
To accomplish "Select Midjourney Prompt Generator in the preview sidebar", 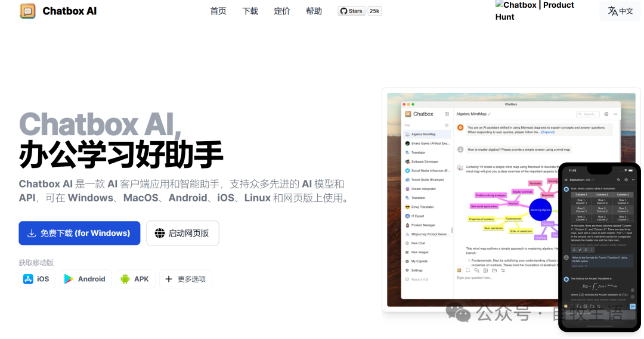I will coord(427,234).
